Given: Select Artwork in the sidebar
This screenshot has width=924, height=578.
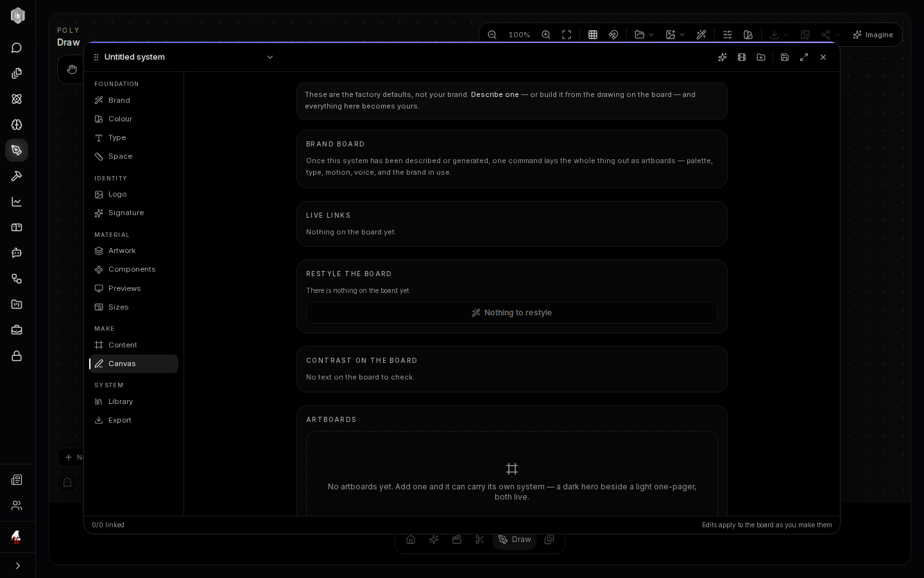Looking at the screenshot, I should (x=134, y=250).
